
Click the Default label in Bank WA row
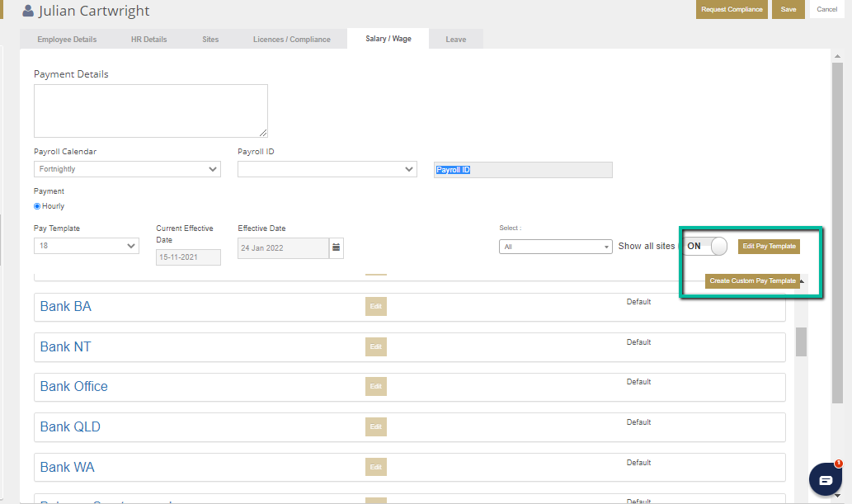pyautogui.click(x=638, y=462)
